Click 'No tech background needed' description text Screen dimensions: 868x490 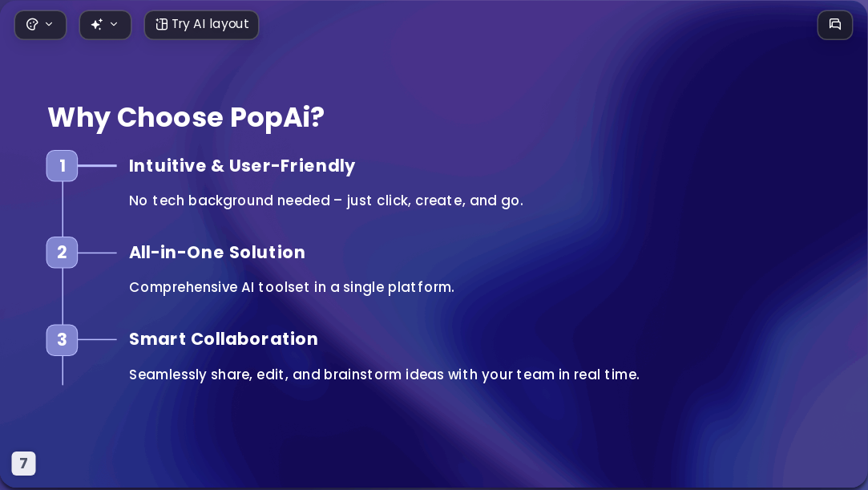click(326, 201)
